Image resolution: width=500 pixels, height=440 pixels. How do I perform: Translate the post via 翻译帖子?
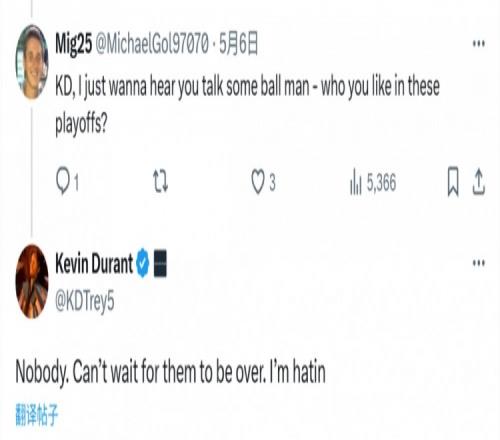point(37,415)
